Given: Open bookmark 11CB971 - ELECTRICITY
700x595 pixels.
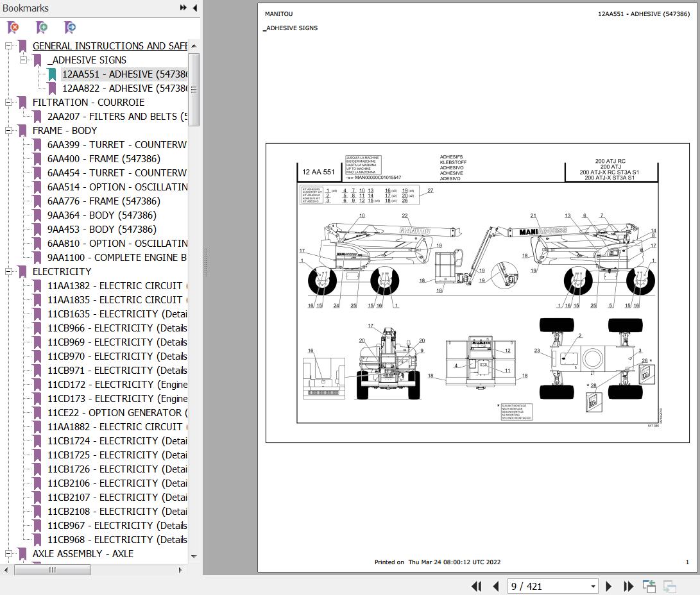Looking at the screenshot, I should pos(117,370).
